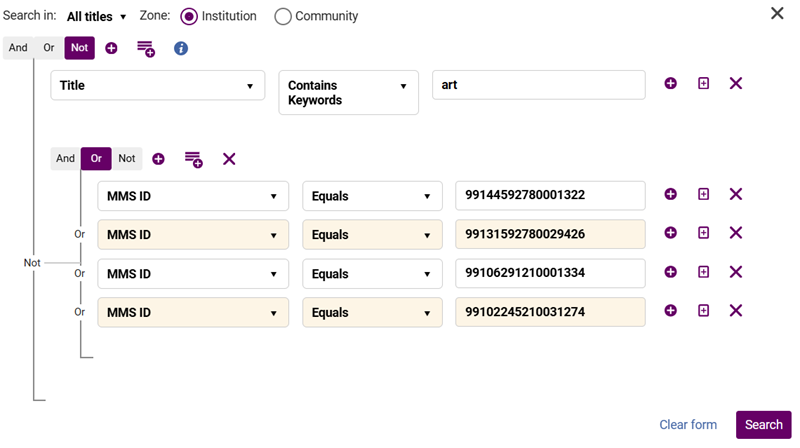The width and height of the screenshot is (800, 448).
Task: Add condition after 99131592780029426 row
Action: [x=671, y=233]
